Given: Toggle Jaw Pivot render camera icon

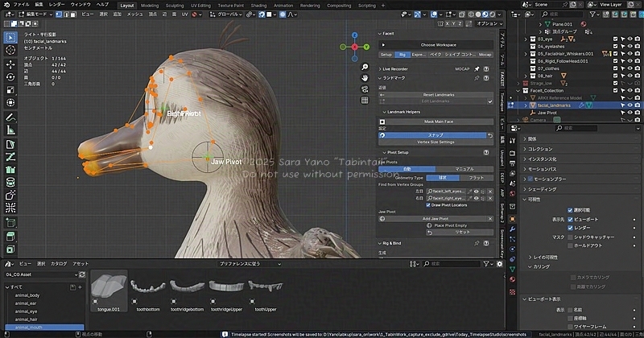Looking at the screenshot, I should click(637, 113).
